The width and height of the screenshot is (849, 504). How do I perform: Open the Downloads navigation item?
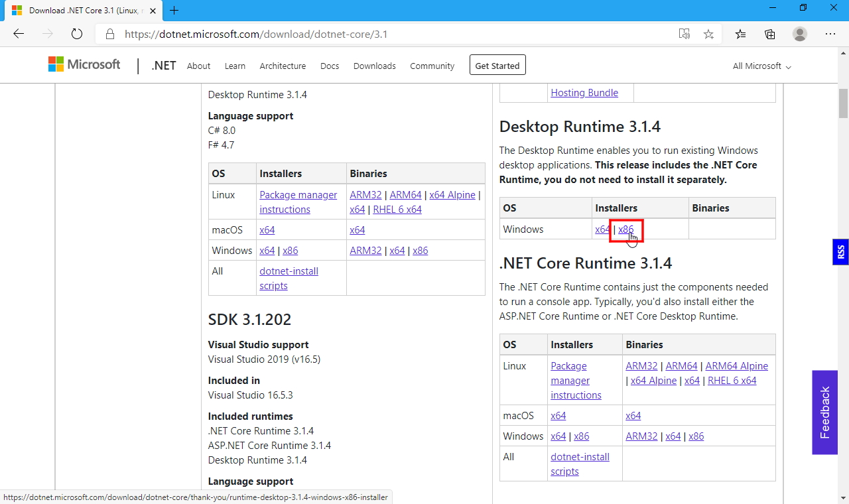[x=374, y=66]
